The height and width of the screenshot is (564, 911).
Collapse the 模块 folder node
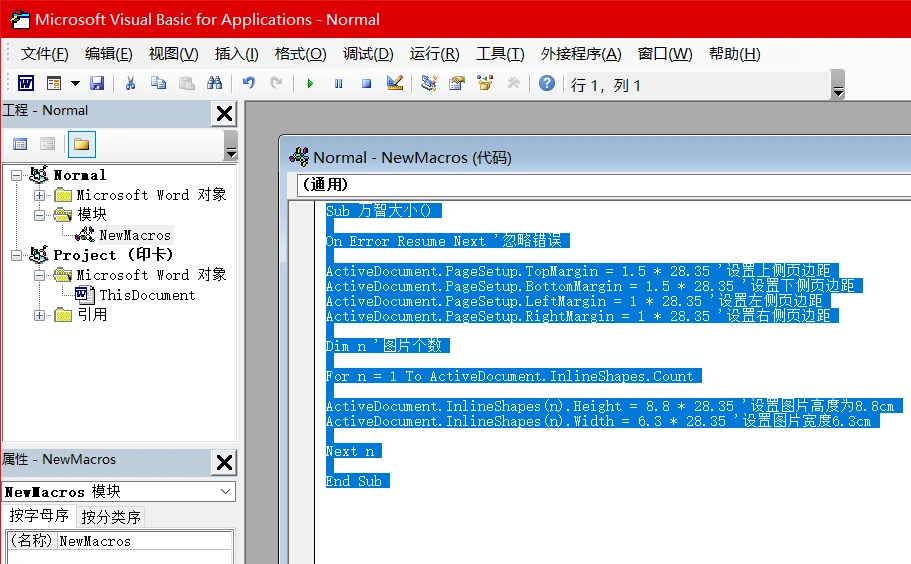coord(39,215)
